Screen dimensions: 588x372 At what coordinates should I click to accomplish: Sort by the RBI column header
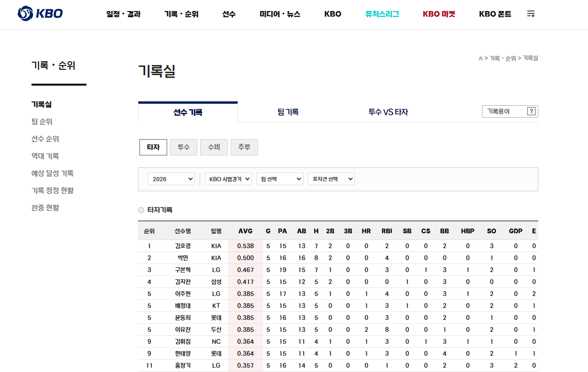pyautogui.click(x=387, y=231)
